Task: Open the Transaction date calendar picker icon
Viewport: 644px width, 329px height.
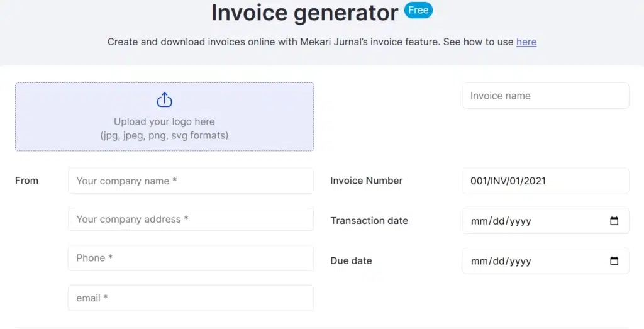Action: (x=614, y=221)
